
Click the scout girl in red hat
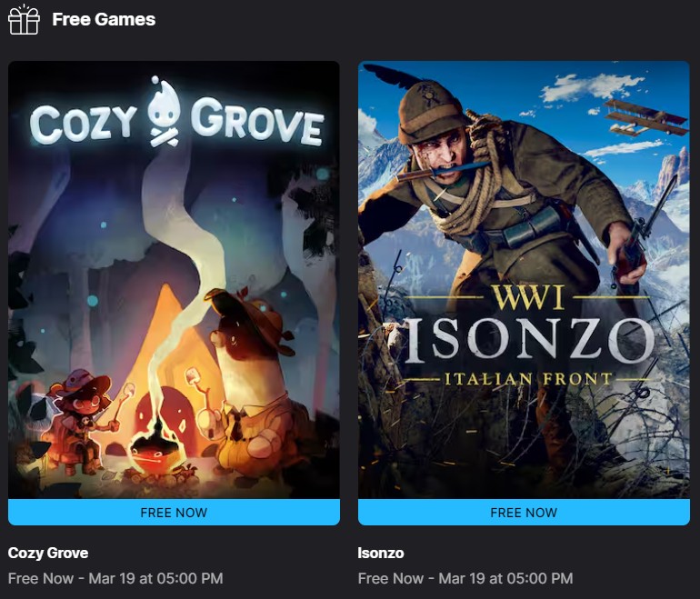(x=83, y=420)
